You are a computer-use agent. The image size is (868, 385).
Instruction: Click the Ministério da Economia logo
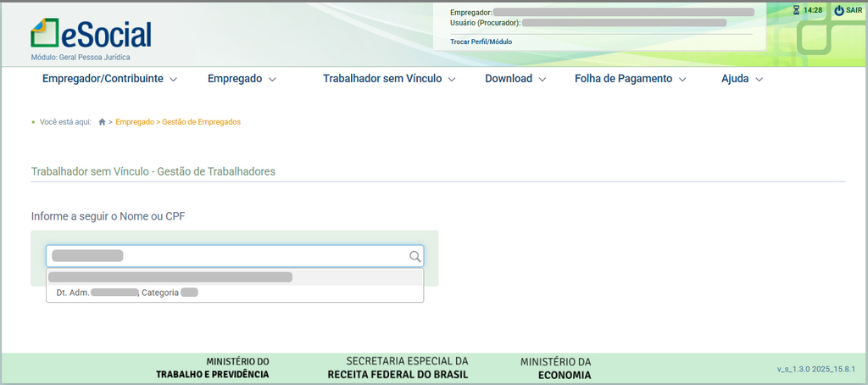pyautogui.click(x=555, y=368)
